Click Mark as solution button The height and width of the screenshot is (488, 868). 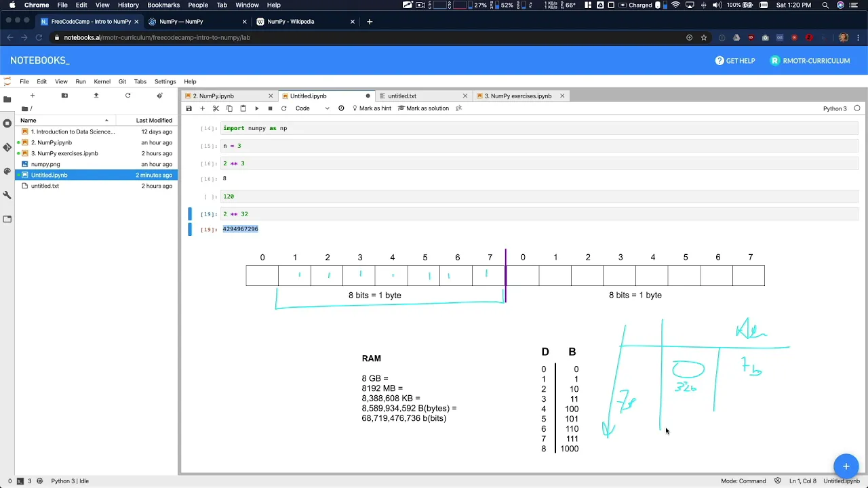coord(424,108)
